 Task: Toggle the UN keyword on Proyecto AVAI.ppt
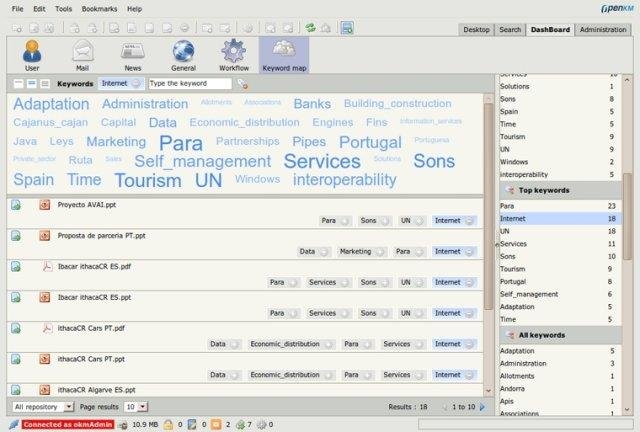[x=418, y=220]
